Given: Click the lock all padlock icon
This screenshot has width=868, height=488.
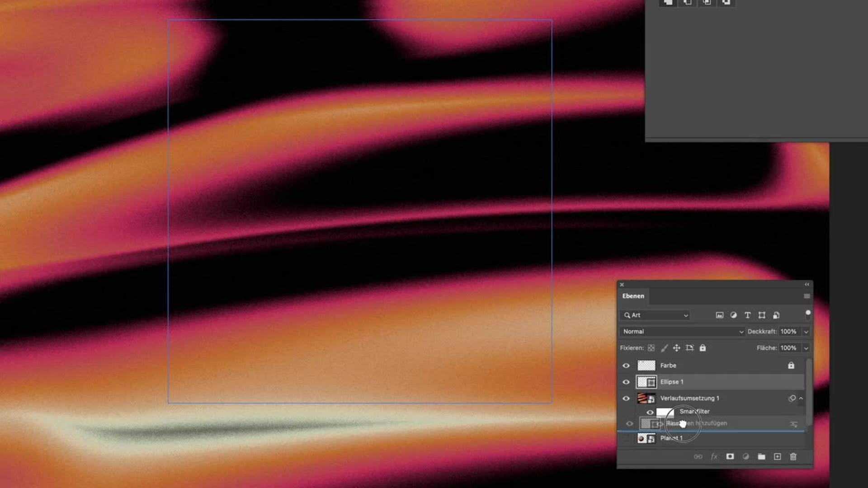Looking at the screenshot, I should pyautogui.click(x=703, y=348).
